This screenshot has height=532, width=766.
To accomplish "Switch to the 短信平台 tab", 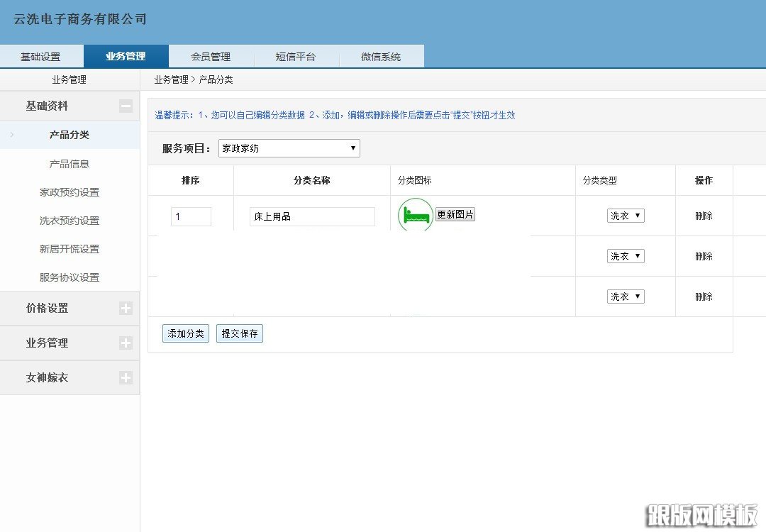I will 297,55.
